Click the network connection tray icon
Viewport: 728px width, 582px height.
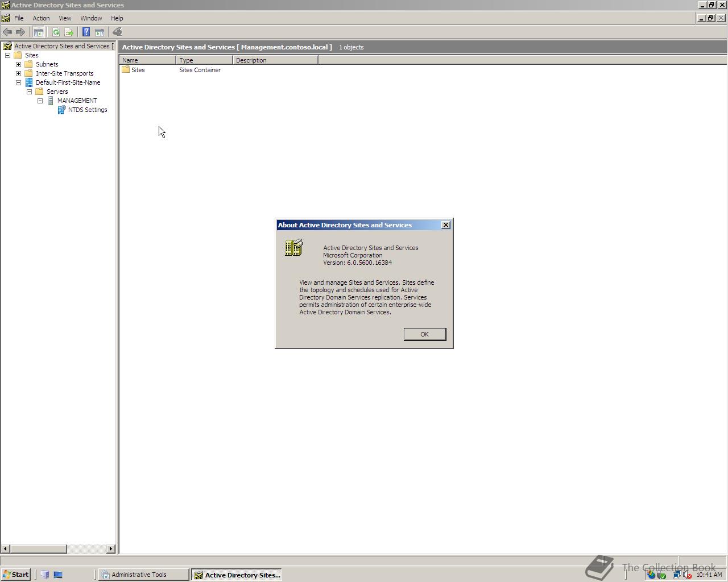[x=677, y=575]
